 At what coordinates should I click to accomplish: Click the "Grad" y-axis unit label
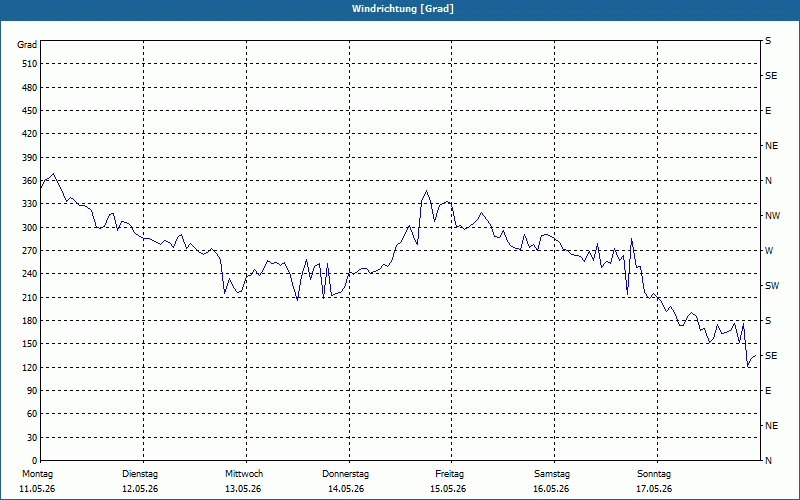click(x=27, y=45)
